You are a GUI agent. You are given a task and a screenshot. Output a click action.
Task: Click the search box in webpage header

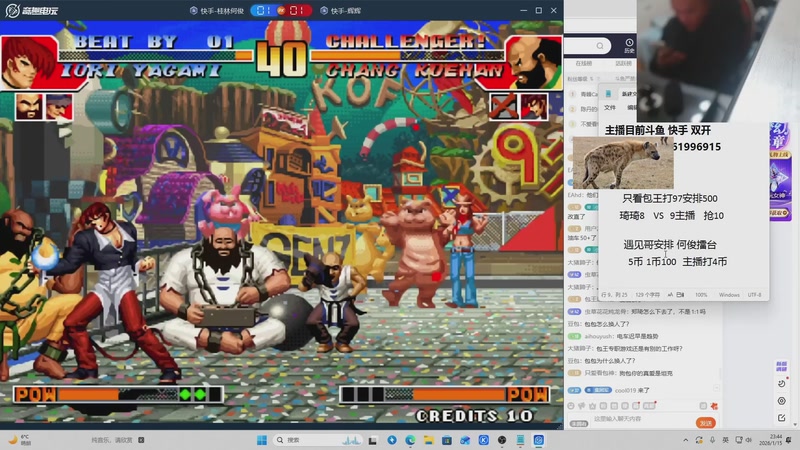[x=587, y=46]
